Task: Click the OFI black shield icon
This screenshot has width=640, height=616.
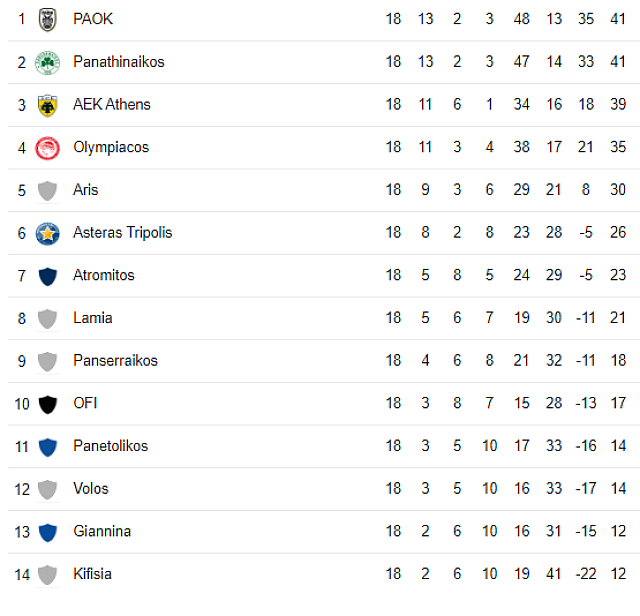Action: pos(47,404)
